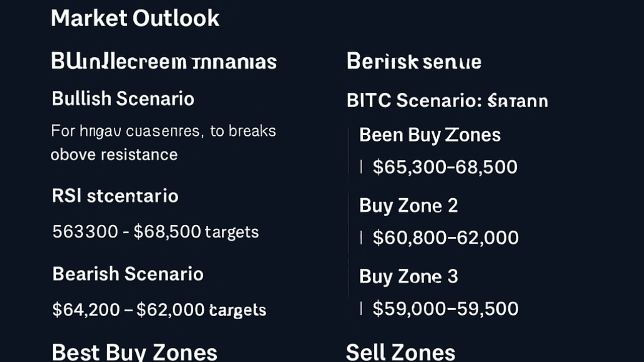Click the Been Buy Zones label

[430, 135]
